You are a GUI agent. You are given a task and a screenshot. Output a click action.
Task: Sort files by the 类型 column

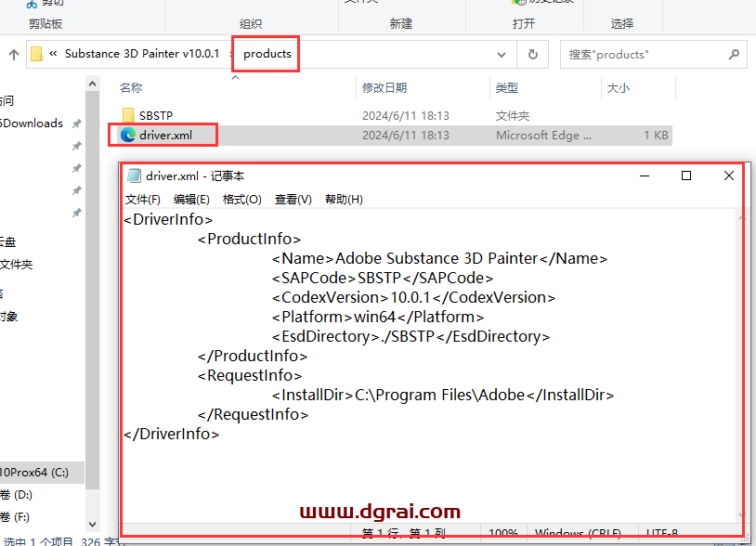click(507, 87)
